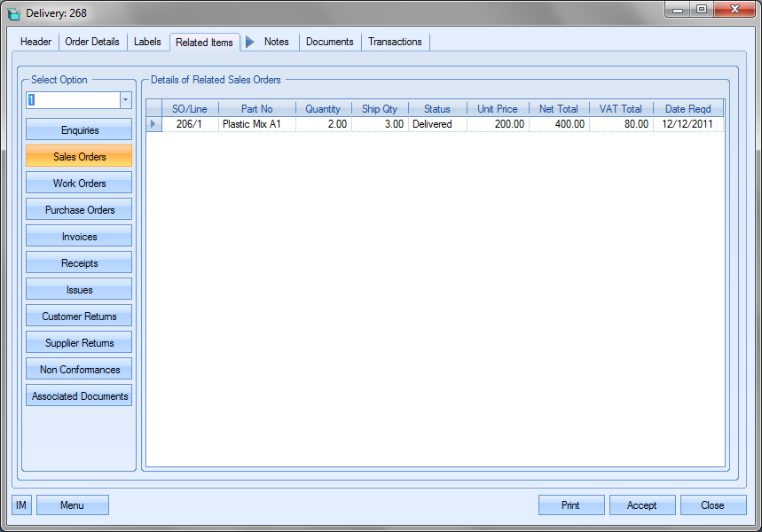Click the Select Option text field

click(72, 100)
